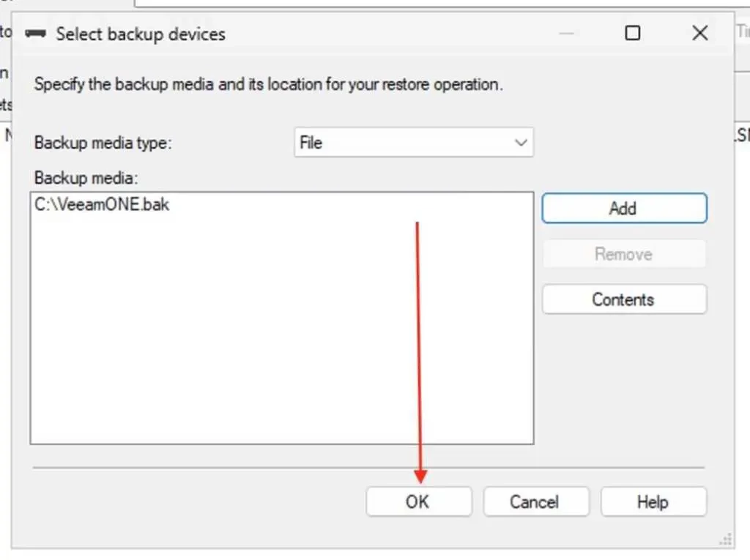Screen dimensions: 750x560
Task: Click the restore operation instruction text
Action: tap(268, 84)
